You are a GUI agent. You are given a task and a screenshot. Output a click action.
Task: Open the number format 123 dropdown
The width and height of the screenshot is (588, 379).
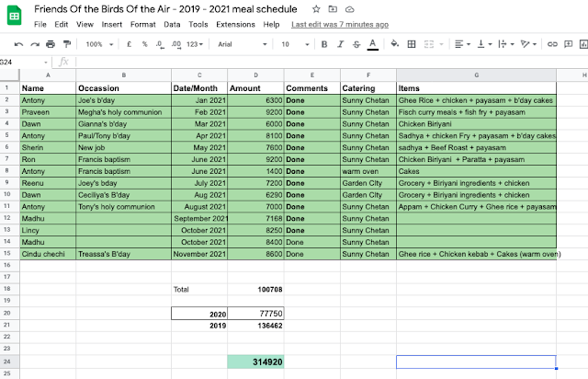(195, 44)
